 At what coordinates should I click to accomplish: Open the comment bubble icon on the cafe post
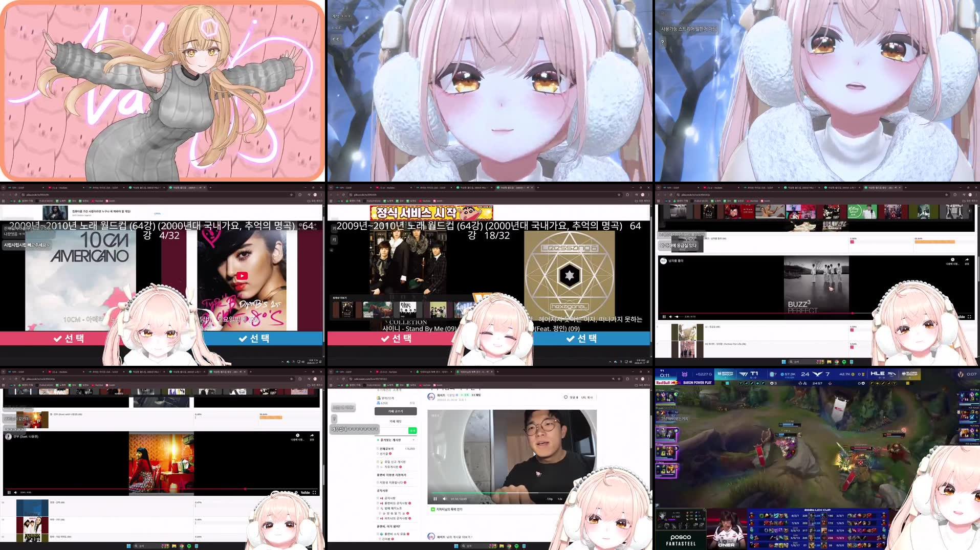coord(565,397)
